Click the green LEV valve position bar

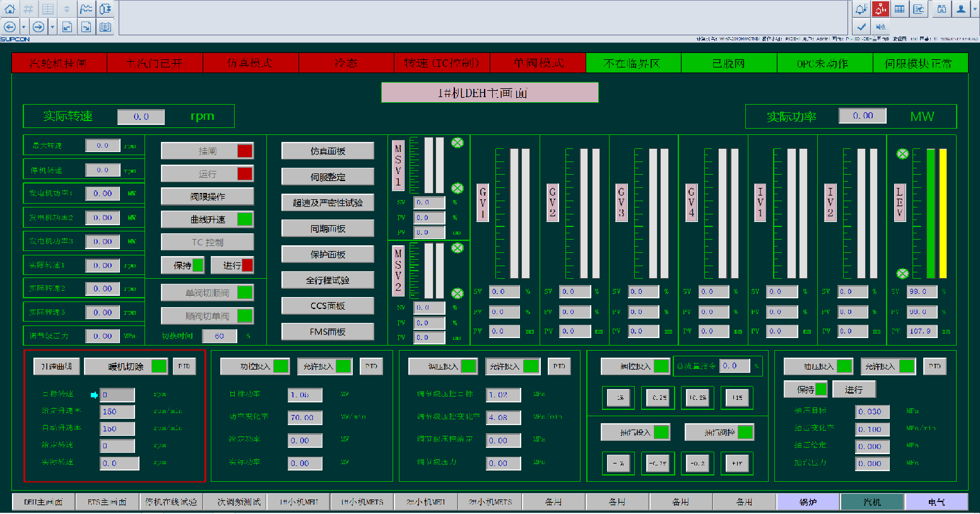click(x=930, y=213)
